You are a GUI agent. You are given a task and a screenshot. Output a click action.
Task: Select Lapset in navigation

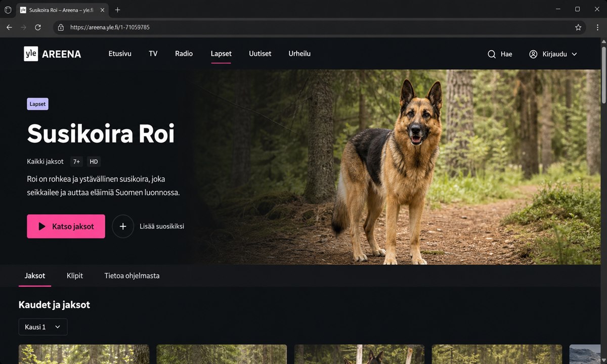point(221,54)
